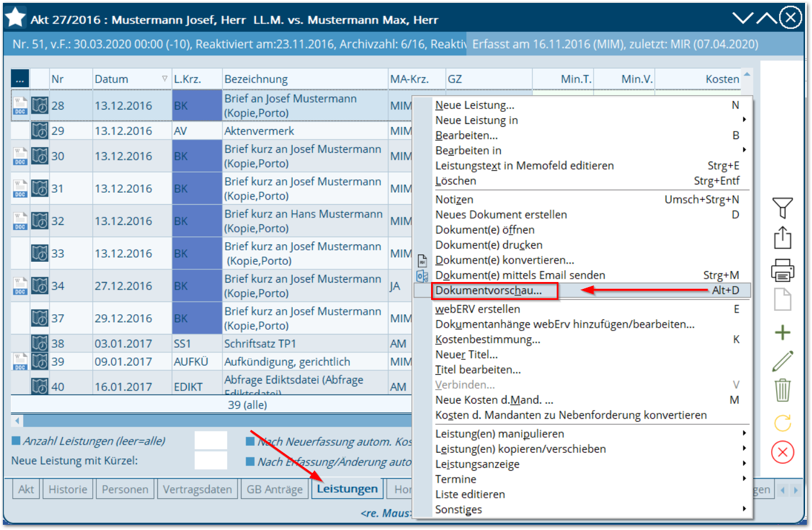
Task: Select 'Liste editieren' menu entry
Action: tap(582, 494)
